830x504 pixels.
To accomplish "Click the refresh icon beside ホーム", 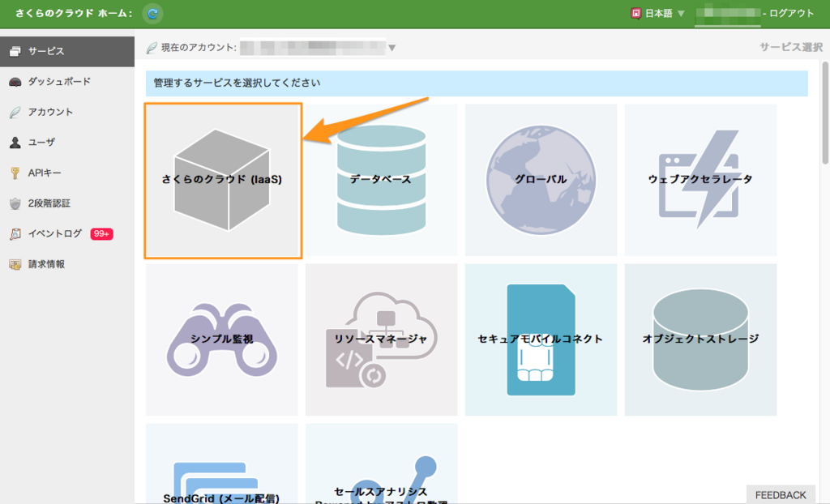I will pos(152,13).
